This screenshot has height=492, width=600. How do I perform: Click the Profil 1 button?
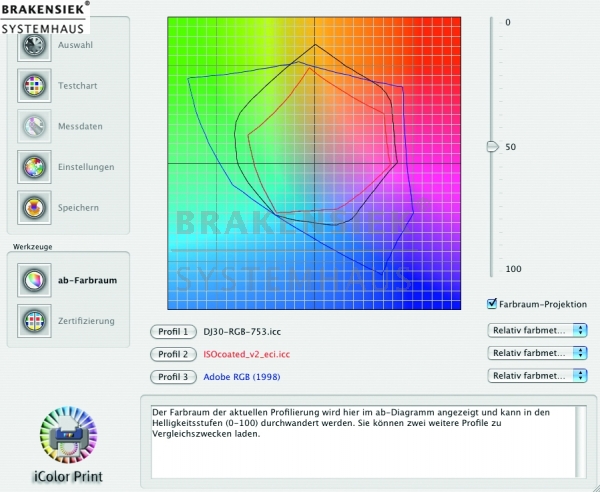(173, 332)
